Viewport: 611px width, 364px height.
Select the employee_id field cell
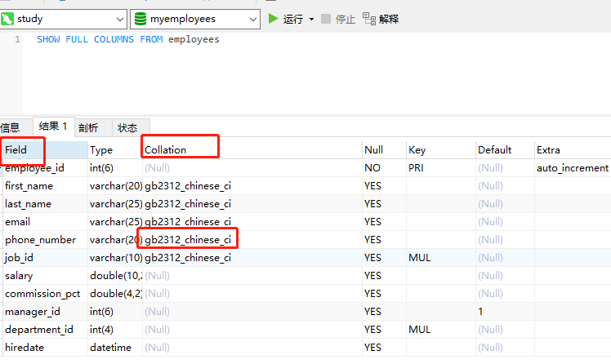34,167
